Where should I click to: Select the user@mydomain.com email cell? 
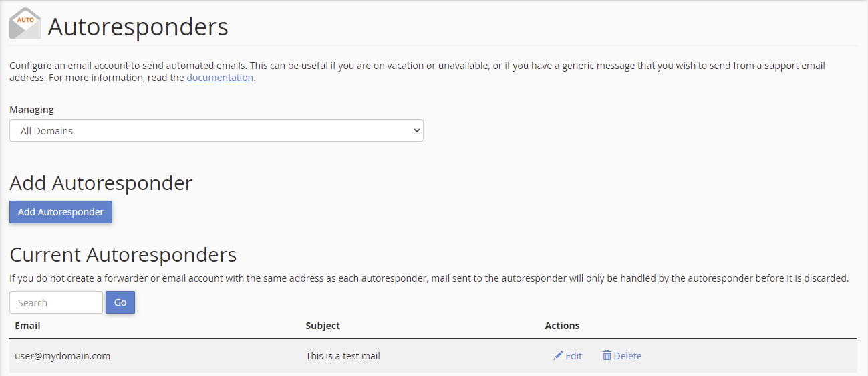[x=62, y=356]
